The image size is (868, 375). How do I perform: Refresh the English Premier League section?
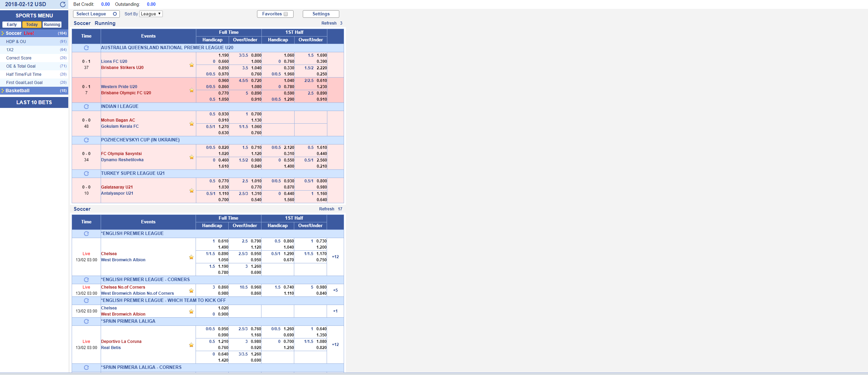(86, 234)
